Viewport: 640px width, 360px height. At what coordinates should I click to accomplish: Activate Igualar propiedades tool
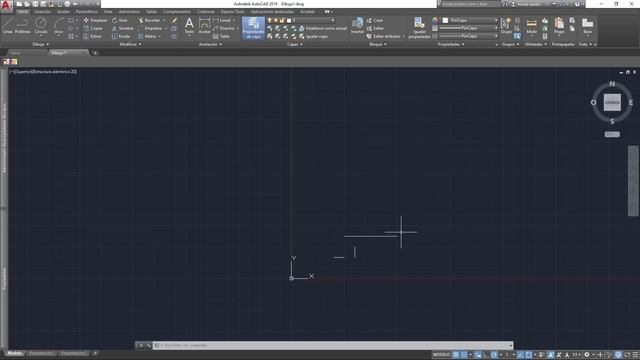[419, 28]
